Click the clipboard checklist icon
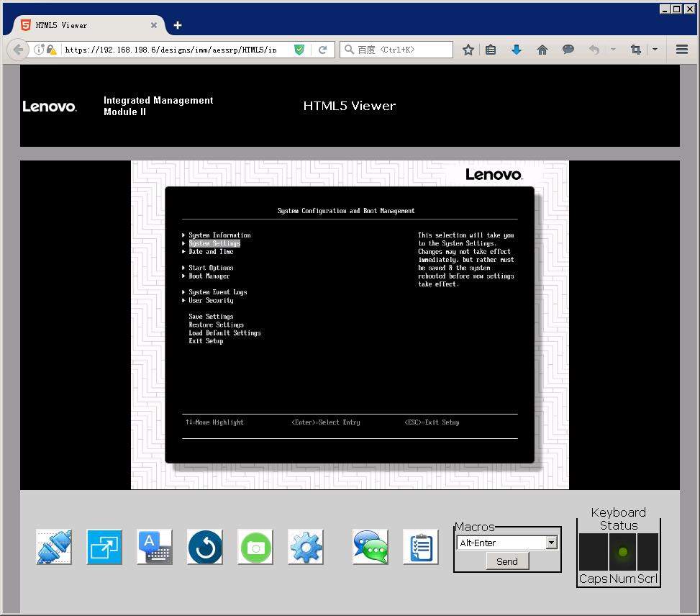Image resolution: width=700 pixels, height=616 pixels. click(421, 548)
